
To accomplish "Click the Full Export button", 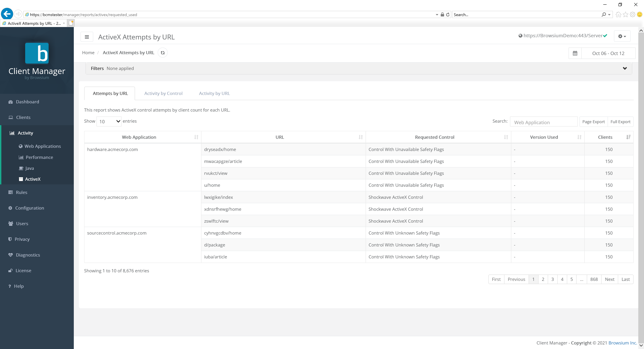I will 621,122.
